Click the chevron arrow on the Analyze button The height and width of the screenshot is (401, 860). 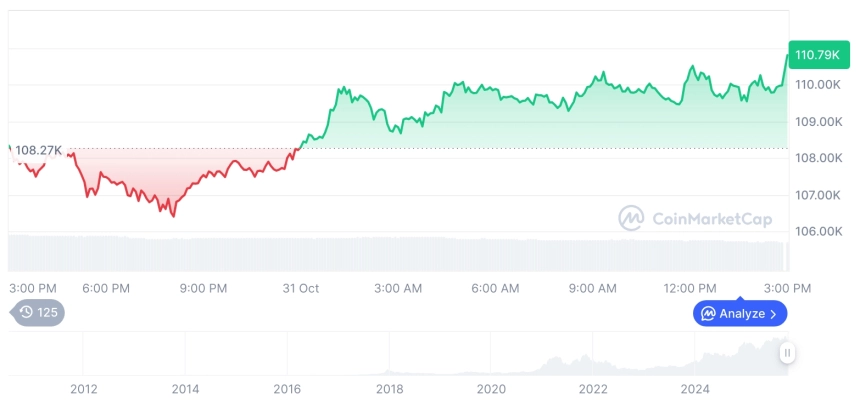point(773,314)
